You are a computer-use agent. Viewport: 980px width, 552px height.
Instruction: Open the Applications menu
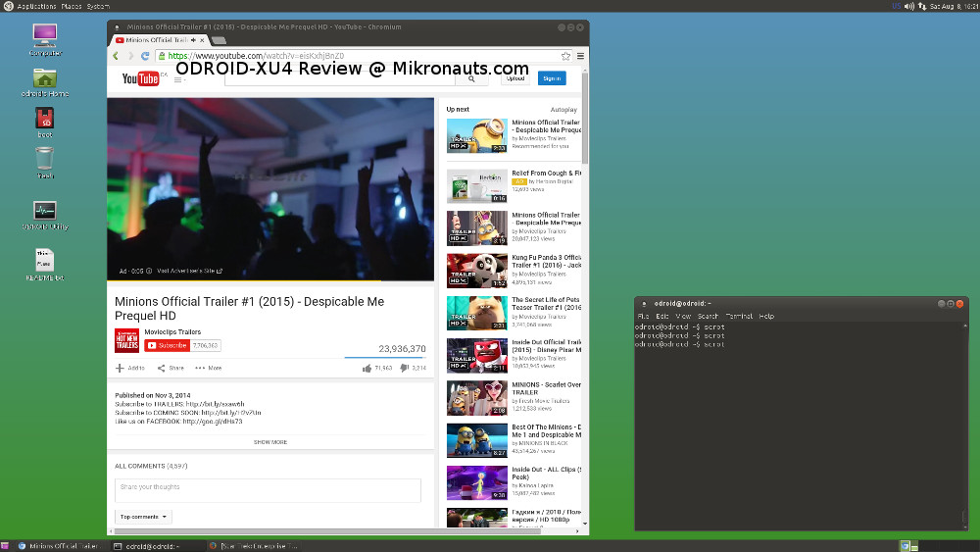[x=36, y=6]
